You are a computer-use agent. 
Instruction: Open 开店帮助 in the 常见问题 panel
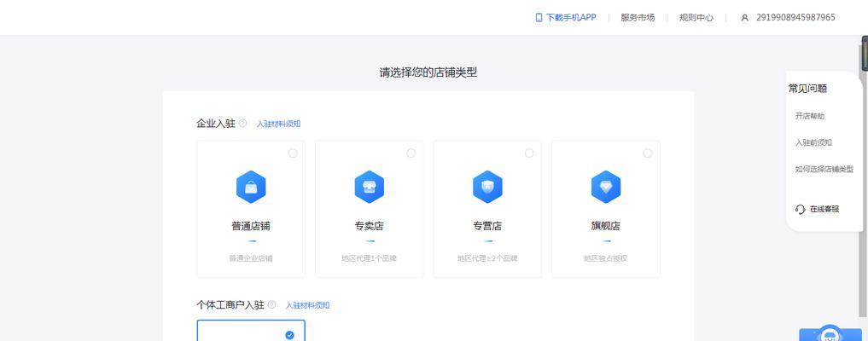click(810, 116)
